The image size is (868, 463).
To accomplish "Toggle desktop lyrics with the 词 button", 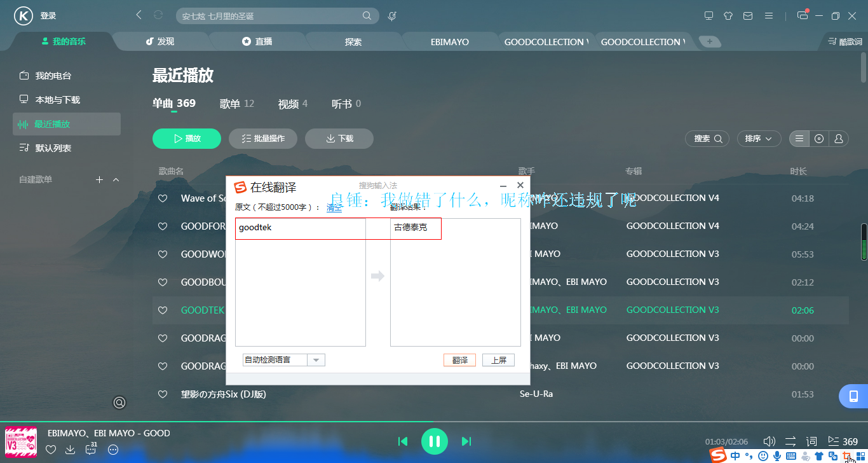I will [811, 441].
